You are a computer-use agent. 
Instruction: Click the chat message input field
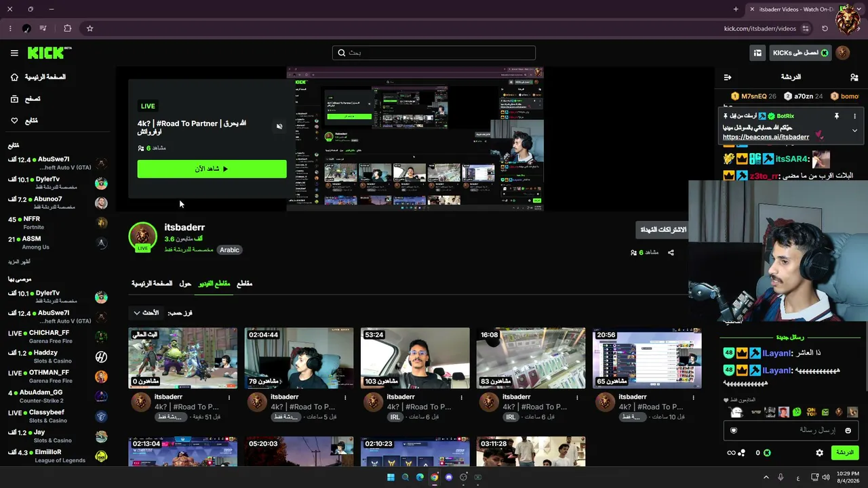pos(791,430)
